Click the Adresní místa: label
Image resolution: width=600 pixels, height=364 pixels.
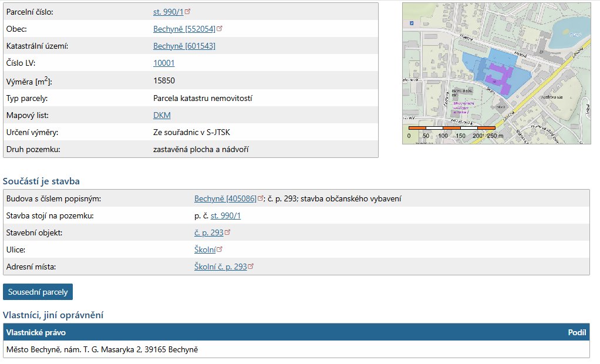tap(31, 267)
